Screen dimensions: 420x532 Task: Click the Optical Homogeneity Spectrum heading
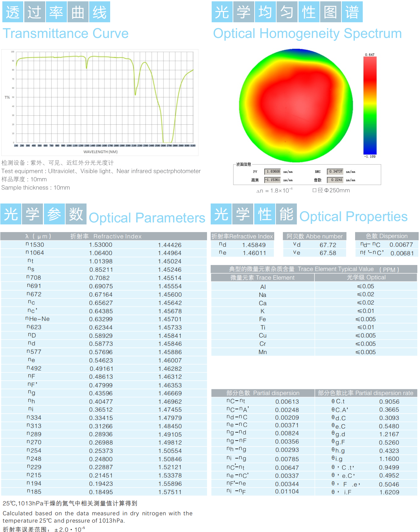[x=307, y=34]
